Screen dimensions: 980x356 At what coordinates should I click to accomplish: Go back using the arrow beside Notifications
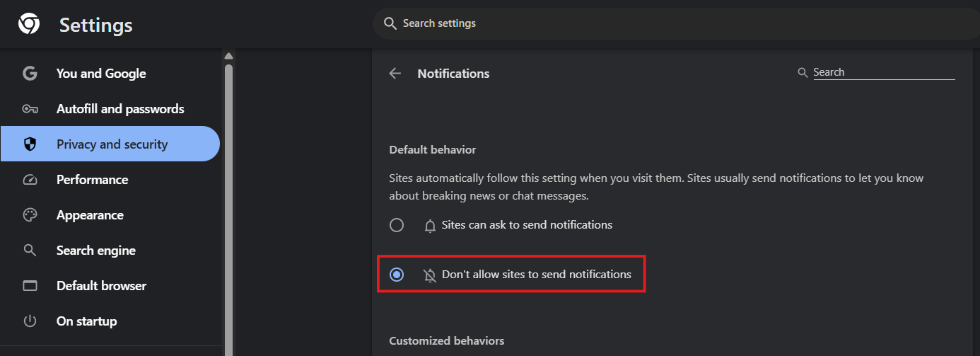395,74
